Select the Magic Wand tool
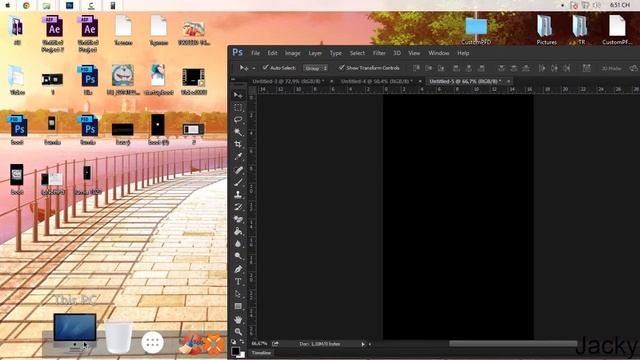 pos(238,132)
